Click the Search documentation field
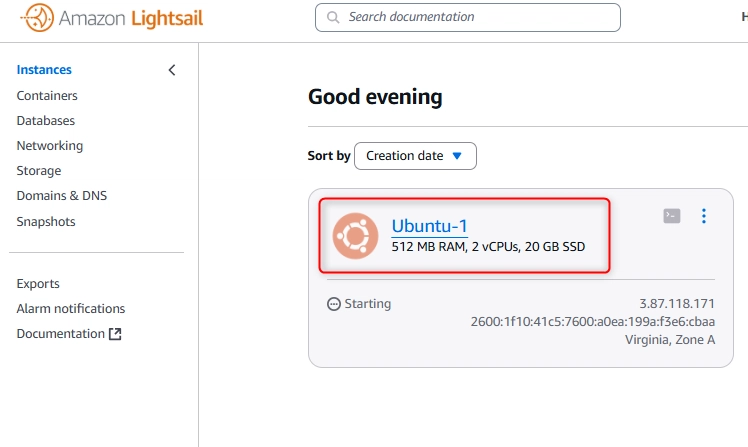This screenshot has width=748, height=447. pos(468,18)
